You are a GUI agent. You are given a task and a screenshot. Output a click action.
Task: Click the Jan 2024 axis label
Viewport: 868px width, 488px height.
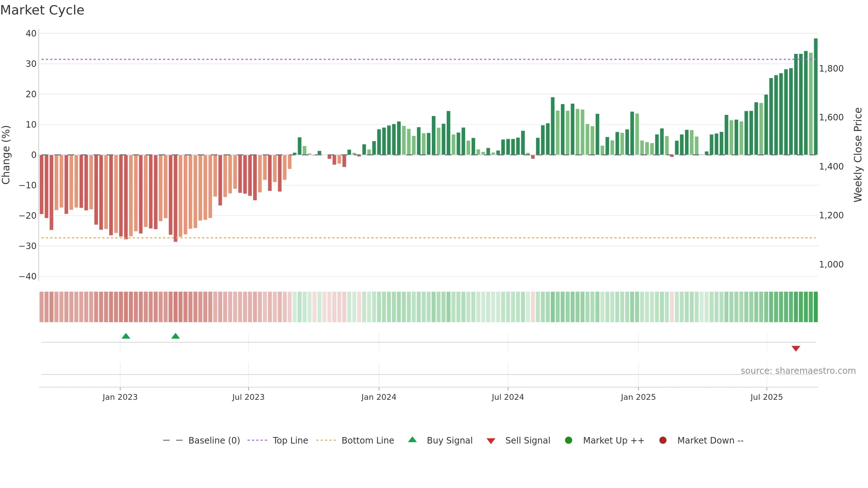pyautogui.click(x=379, y=397)
